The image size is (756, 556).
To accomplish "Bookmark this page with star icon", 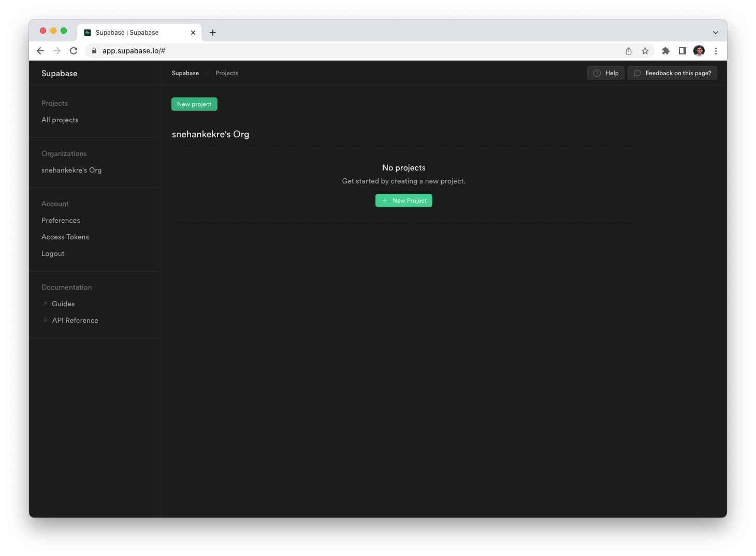I will pyautogui.click(x=645, y=51).
